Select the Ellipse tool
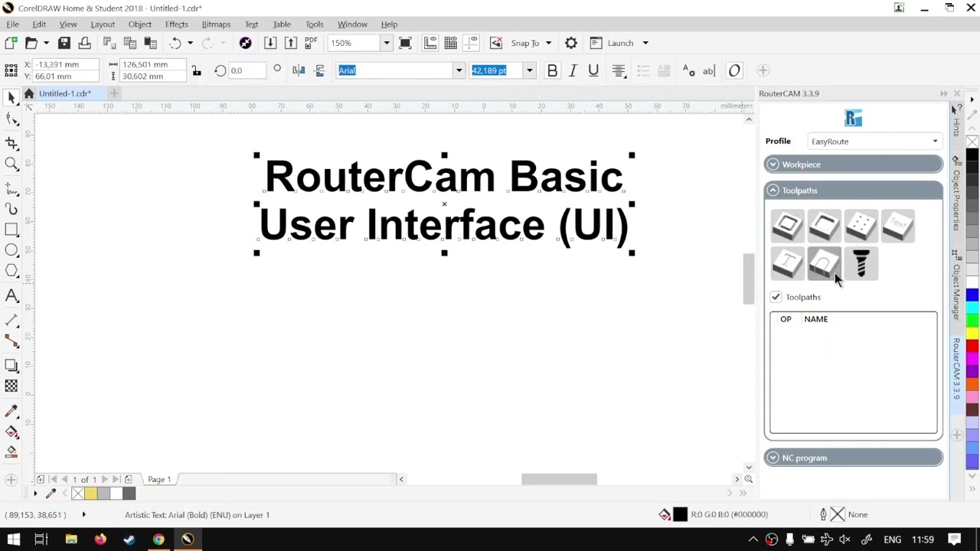 11,250
